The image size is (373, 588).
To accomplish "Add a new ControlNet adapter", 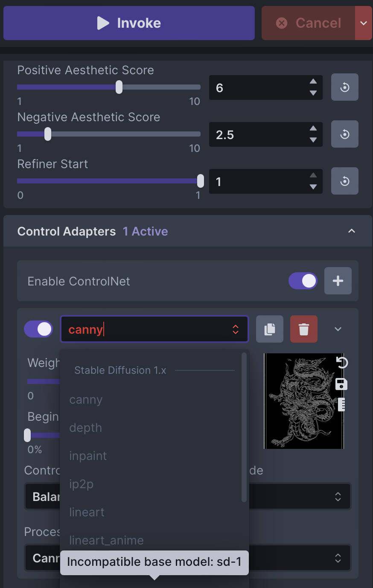I will tap(338, 281).
